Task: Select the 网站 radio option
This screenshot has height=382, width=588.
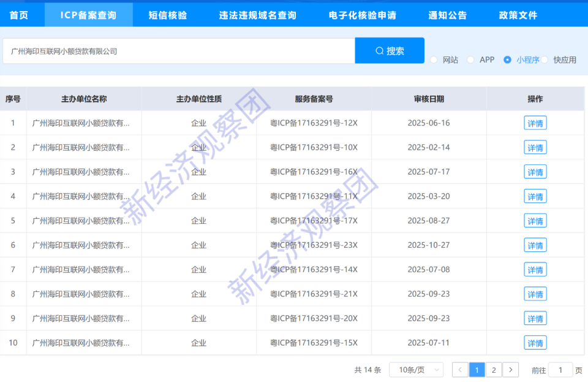Action: [x=434, y=59]
